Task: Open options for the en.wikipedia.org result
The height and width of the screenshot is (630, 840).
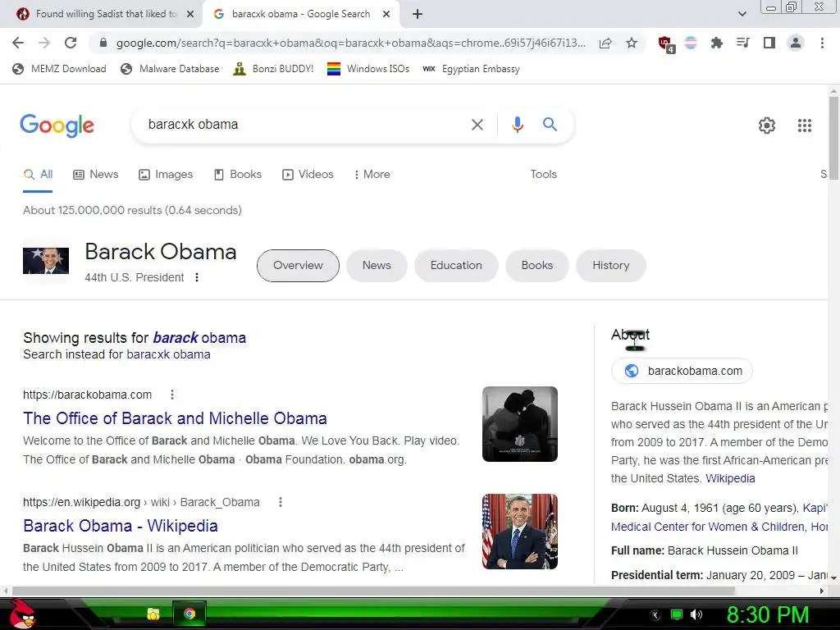Action: (x=281, y=502)
